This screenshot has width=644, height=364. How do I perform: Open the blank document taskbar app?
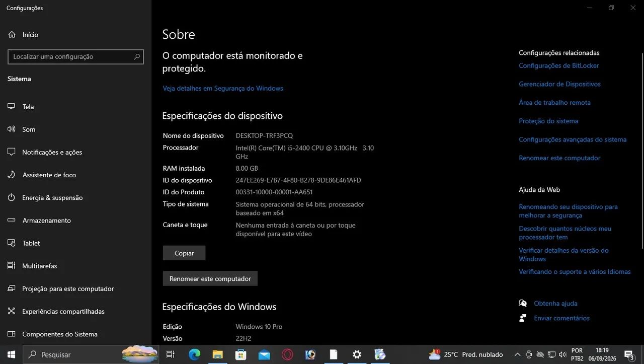pyautogui.click(x=334, y=354)
